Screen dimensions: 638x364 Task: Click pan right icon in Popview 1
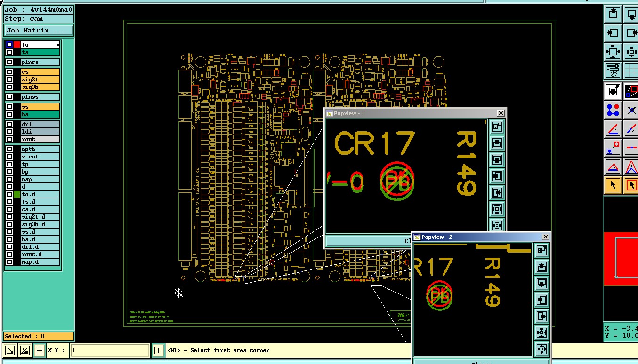click(x=497, y=193)
